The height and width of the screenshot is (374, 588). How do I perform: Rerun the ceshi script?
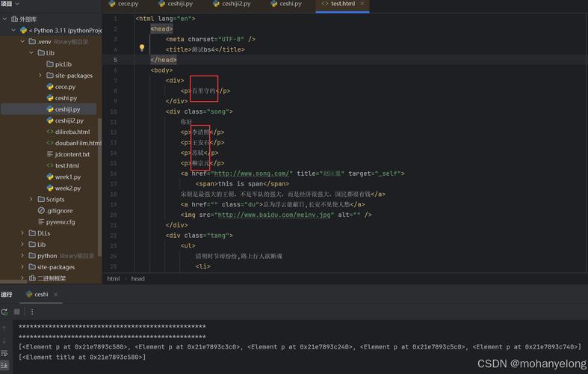(4, 312)
